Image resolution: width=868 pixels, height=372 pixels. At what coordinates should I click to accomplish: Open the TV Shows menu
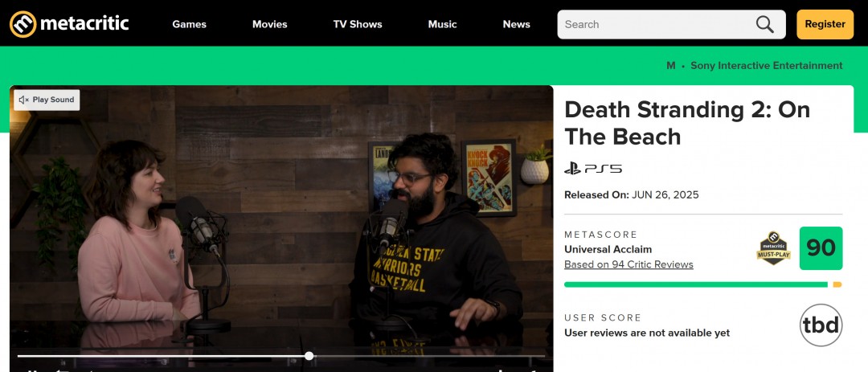[x=358, y=24]
